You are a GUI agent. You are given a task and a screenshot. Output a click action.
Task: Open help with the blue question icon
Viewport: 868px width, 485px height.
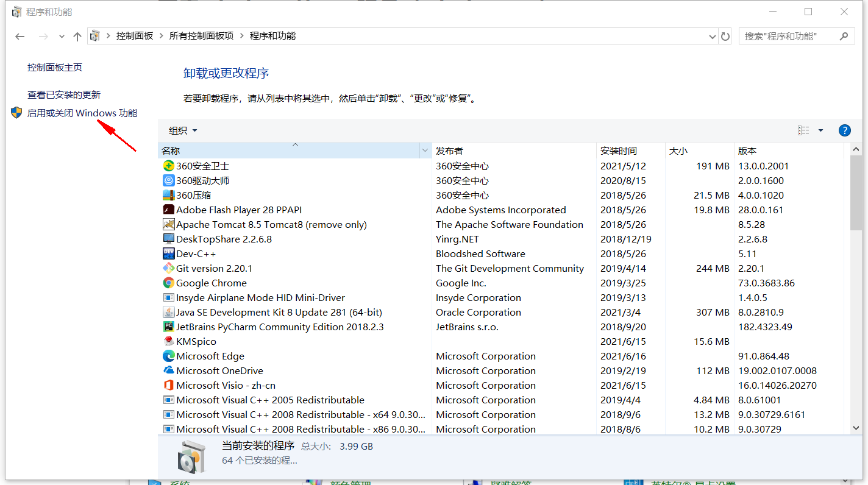click(845, 130)
